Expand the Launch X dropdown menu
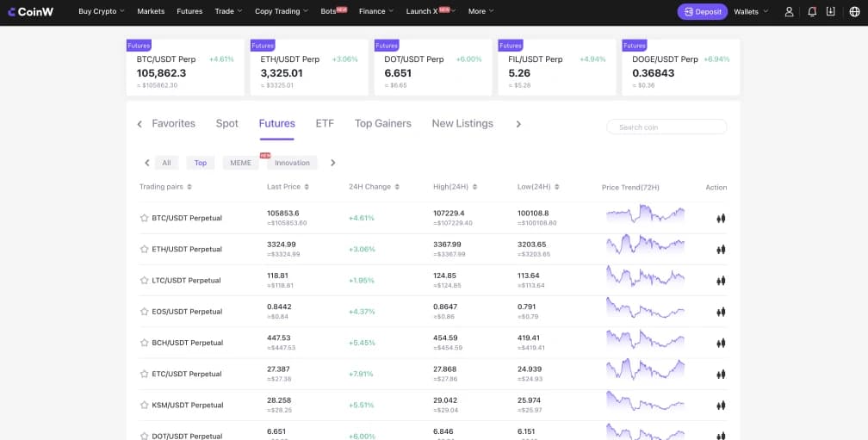 click(x=431, y=11)
